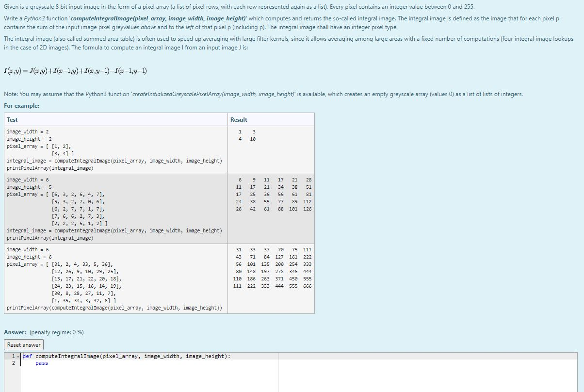Collapse the code fold arrow on line 1
The width and height of the screenshot is (584, 392).
17,356
